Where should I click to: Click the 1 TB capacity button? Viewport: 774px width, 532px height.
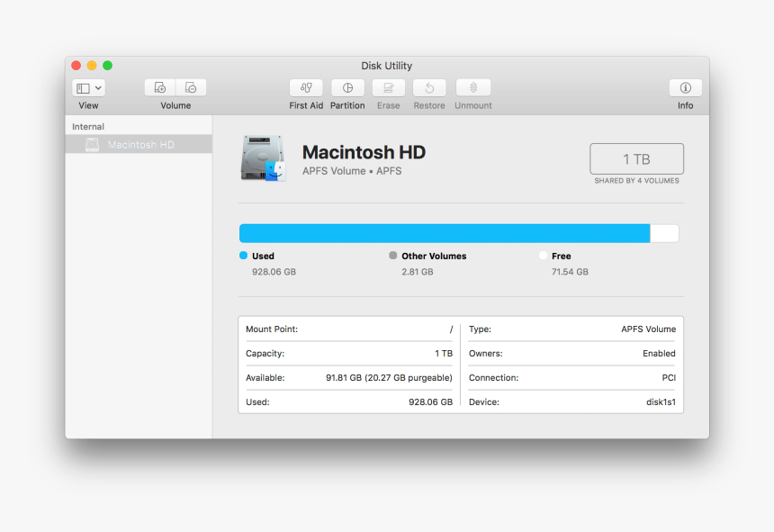pos(636,158)
